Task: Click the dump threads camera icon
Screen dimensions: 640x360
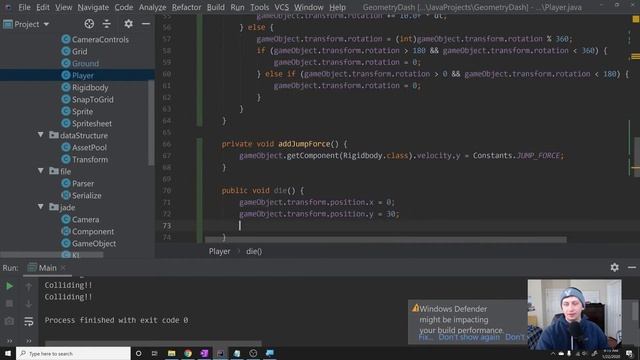Action: coord(9,321)
